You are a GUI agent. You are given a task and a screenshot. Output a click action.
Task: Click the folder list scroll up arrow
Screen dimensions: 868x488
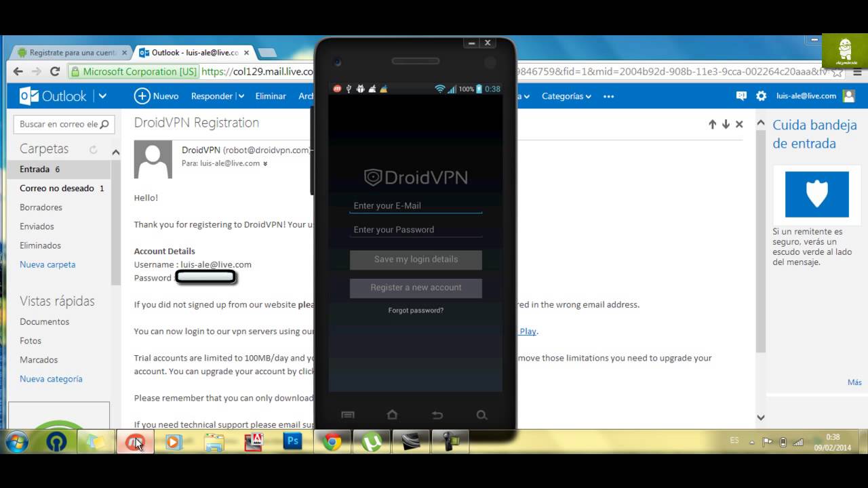(116, 152)
